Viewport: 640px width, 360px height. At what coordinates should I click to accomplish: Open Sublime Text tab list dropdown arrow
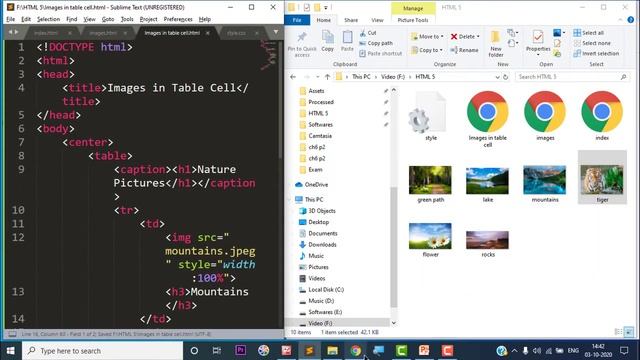point(276,32)
